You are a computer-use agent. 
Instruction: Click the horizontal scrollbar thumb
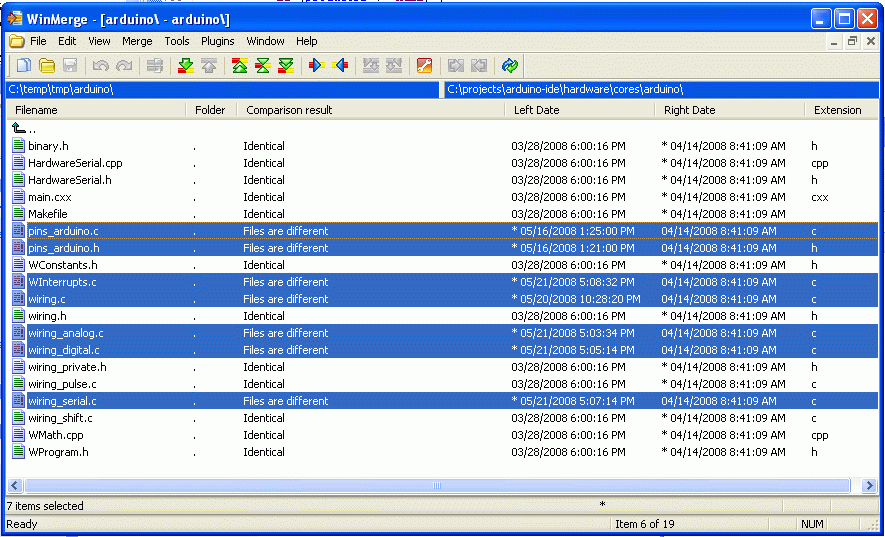pyautogui.click(x=437, y=485)
